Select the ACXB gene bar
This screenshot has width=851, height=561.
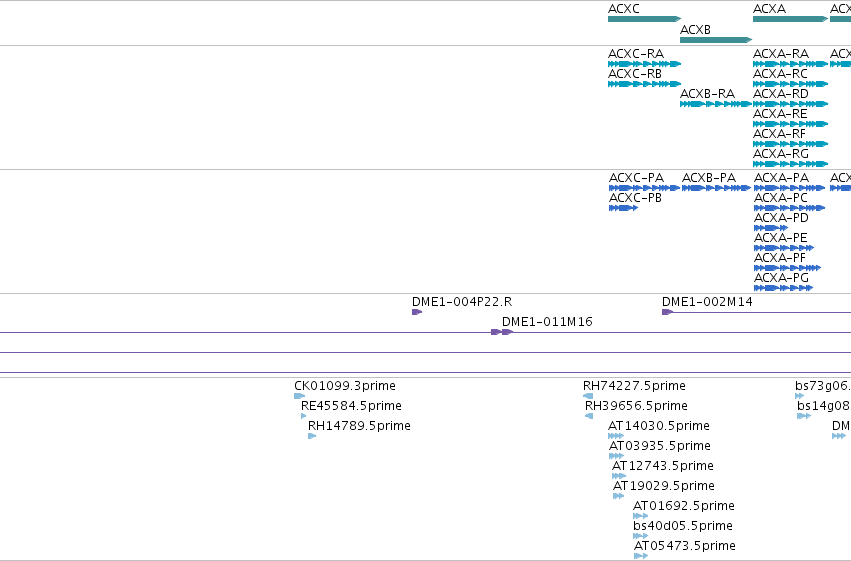[716, 40]
